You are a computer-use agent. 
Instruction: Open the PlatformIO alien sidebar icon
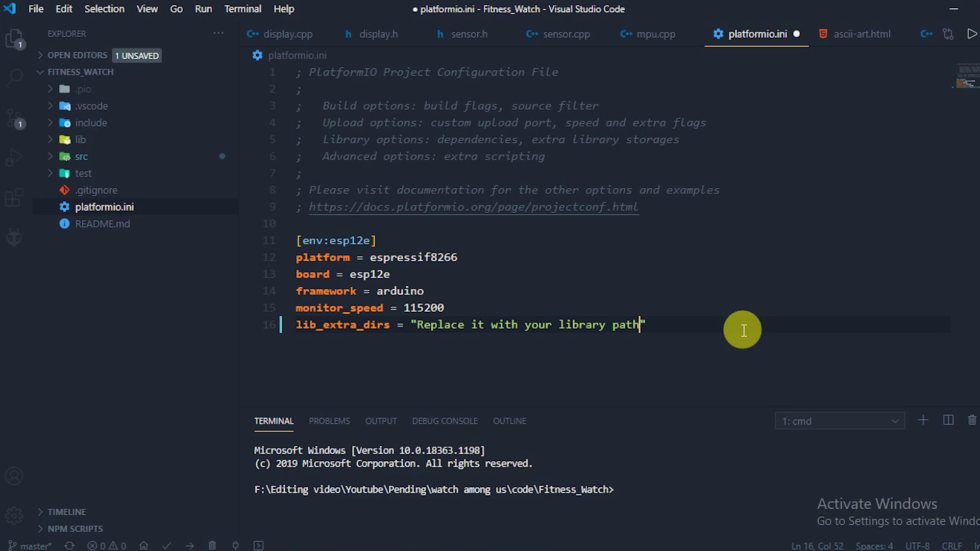coord(14,237)
